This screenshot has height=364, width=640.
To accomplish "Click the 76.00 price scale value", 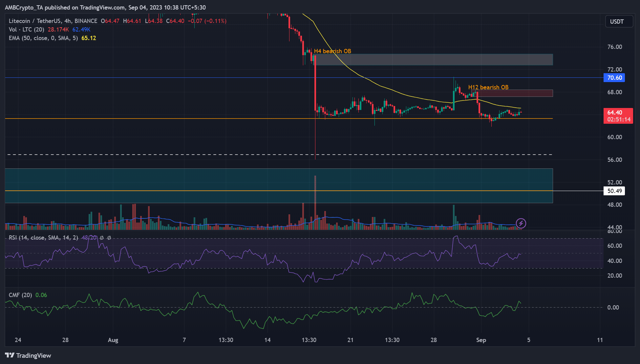I will (614, 47).
